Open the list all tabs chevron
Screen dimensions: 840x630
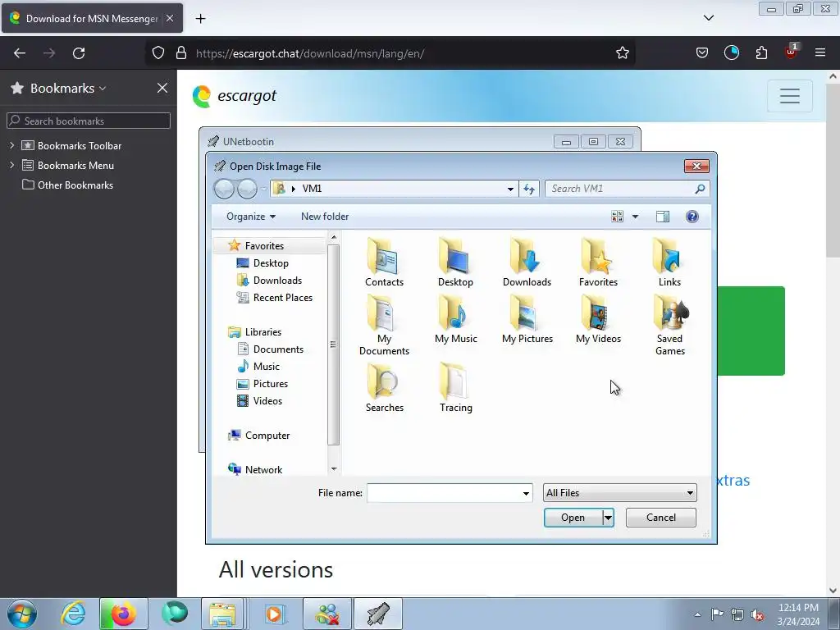(x=708, y=18)
